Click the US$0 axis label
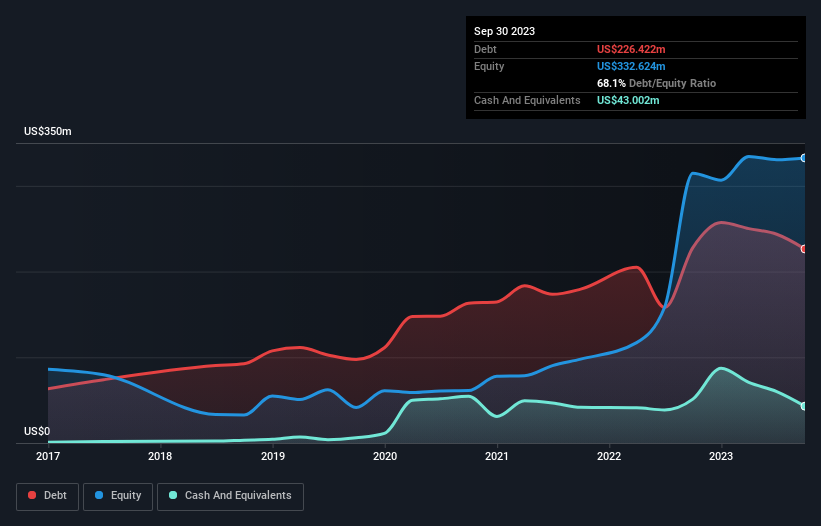This screenshot has width=821, height=526. (37, 431)
